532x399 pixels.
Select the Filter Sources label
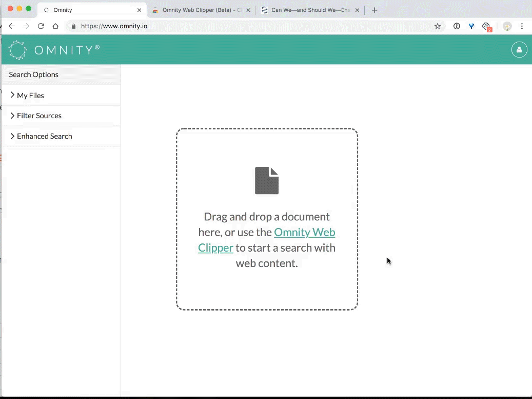click(40, 116)
